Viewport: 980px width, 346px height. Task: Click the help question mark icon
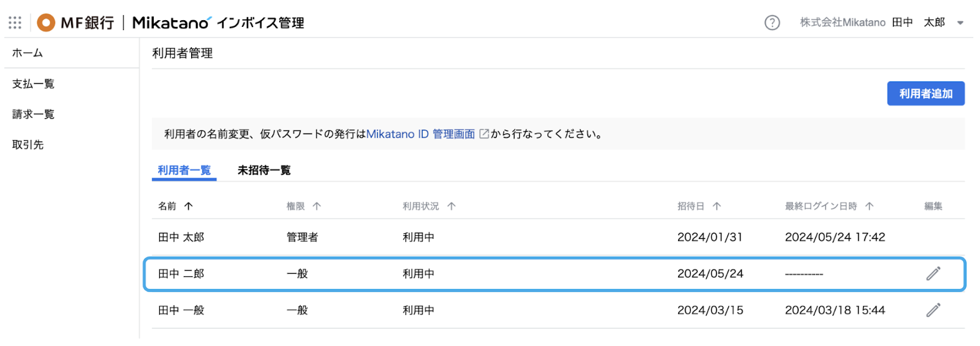(x=772, y=23)
